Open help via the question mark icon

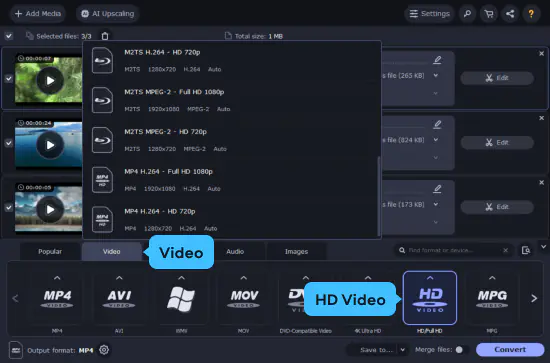coord(531,14)
